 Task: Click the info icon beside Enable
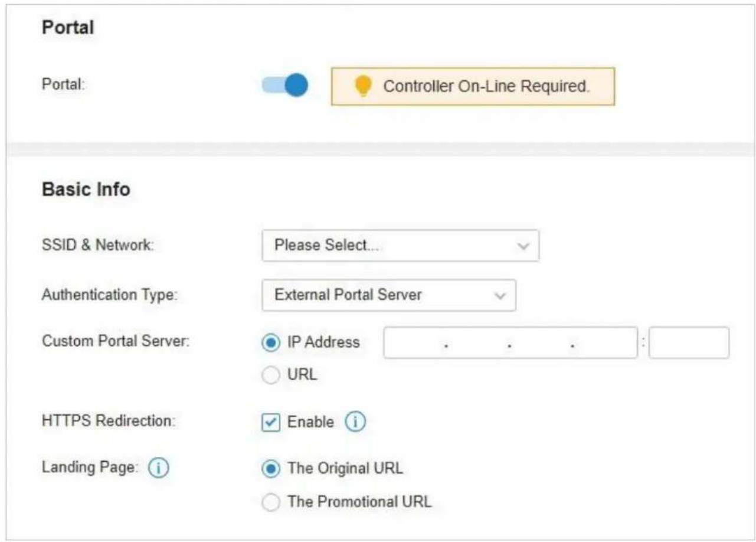[355, 422]
